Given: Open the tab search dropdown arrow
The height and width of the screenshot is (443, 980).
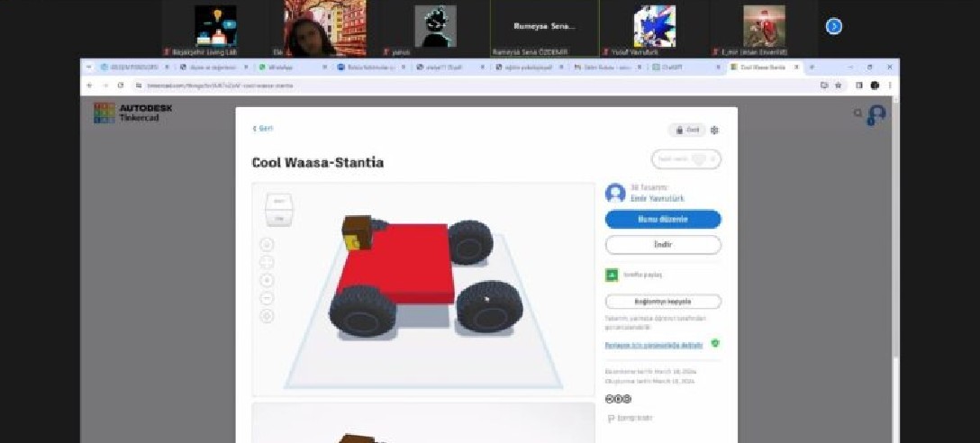Looking at the screenshot, I should click(x=89, y=67).
